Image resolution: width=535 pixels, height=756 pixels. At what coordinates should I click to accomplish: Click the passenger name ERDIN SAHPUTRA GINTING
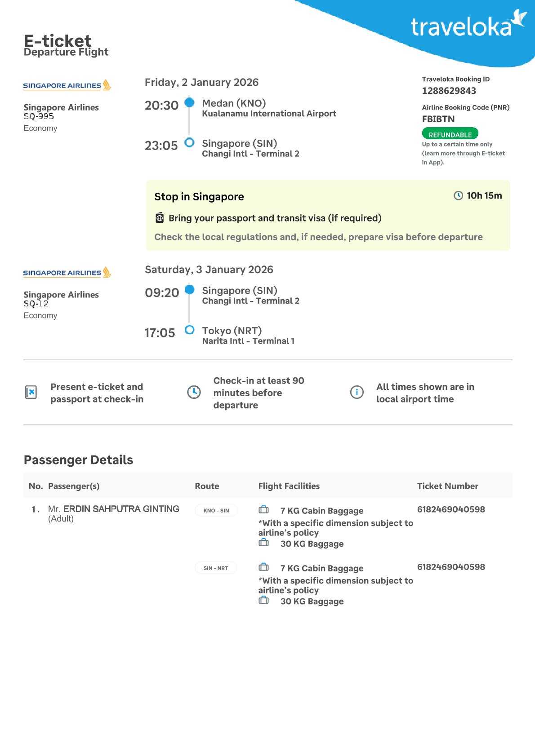point(121,508)
